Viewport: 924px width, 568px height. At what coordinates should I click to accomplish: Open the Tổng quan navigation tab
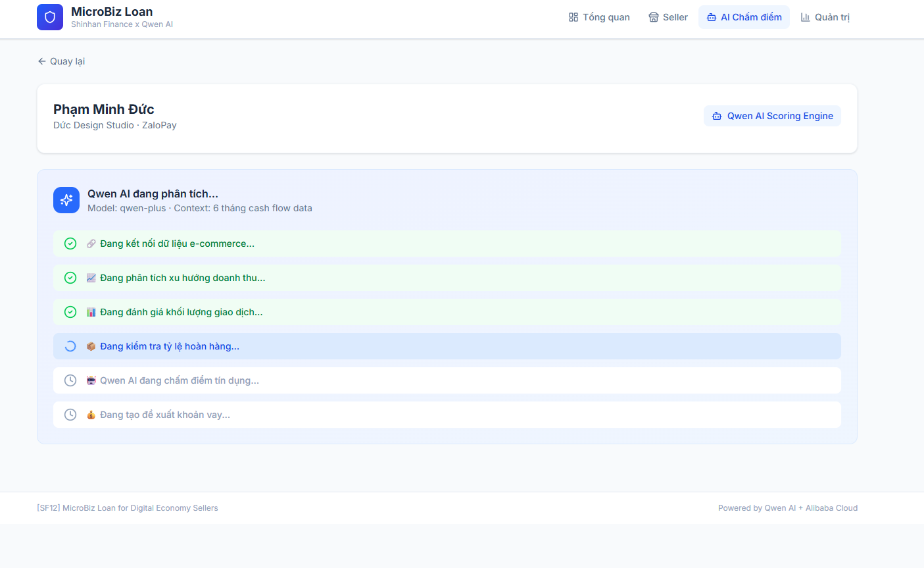[599, 17]
